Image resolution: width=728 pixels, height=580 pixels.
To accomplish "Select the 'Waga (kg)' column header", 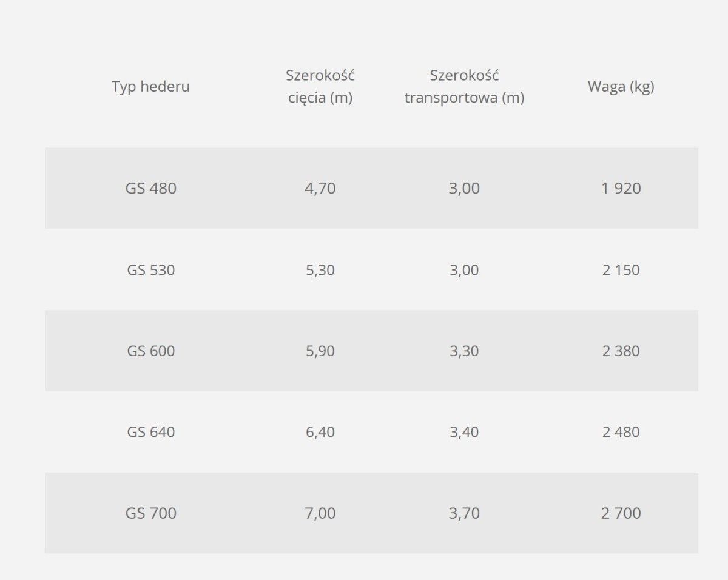I will [x=621, y=87].
